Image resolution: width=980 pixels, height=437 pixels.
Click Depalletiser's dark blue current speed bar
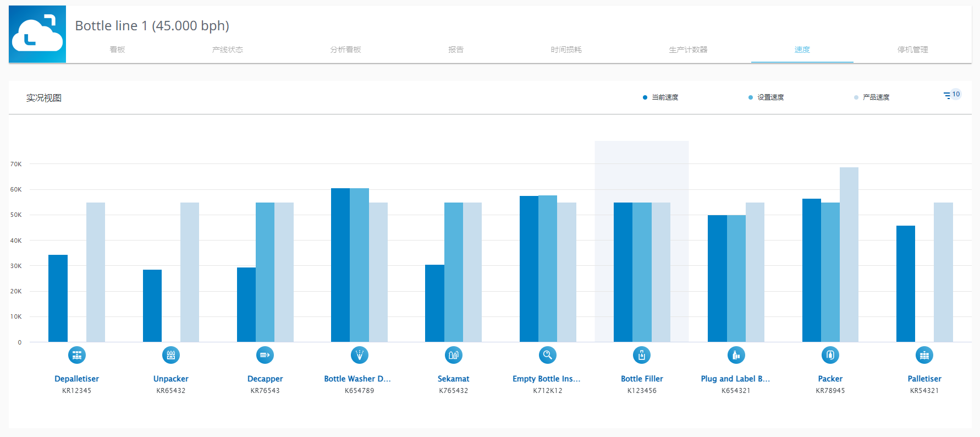[58, 298]
